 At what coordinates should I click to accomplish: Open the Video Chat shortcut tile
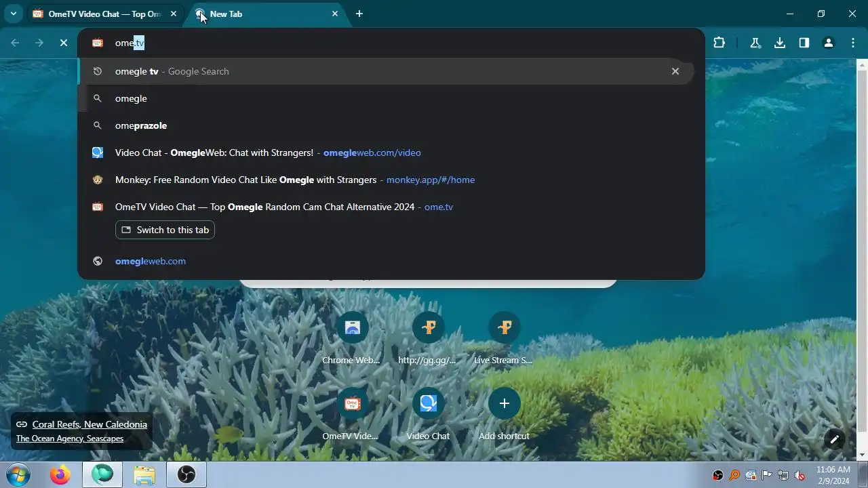(428, 415)
